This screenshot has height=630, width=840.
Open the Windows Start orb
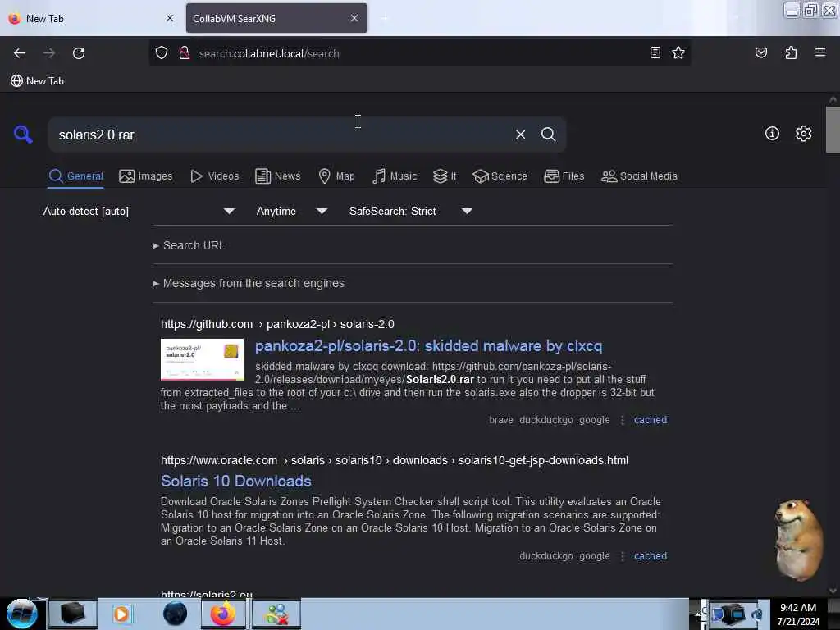pos(21,614)
